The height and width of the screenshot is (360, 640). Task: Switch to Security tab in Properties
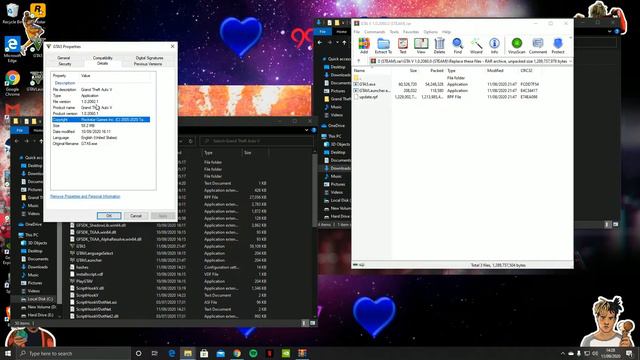click(65, 64)
